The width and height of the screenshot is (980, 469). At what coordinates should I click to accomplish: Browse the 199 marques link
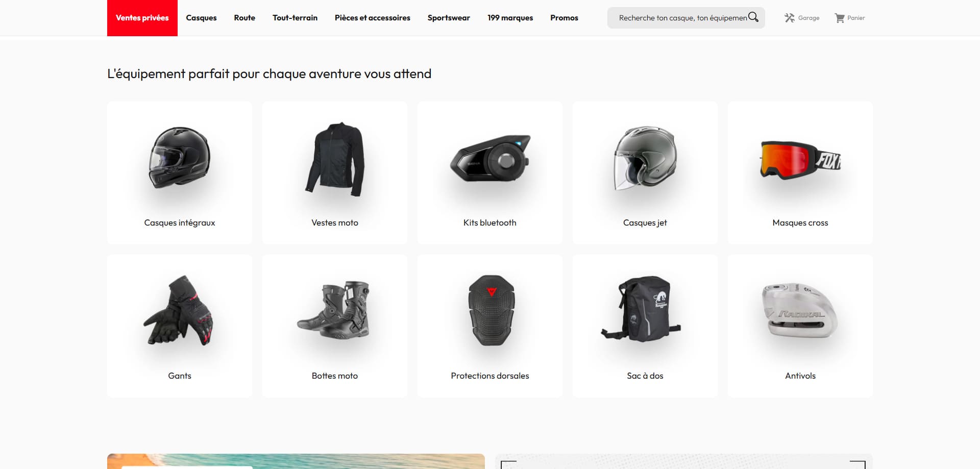coord(510,18)
